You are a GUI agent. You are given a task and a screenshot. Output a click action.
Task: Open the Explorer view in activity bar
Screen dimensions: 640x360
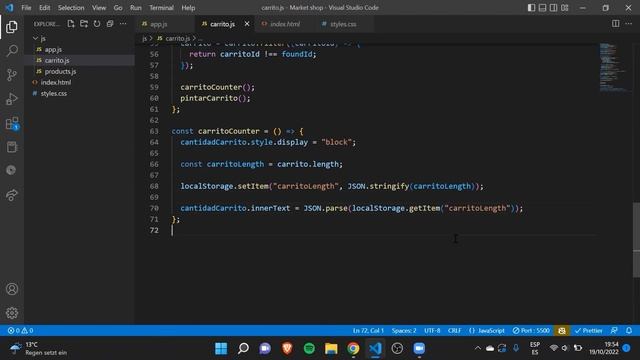click(12, 27)
